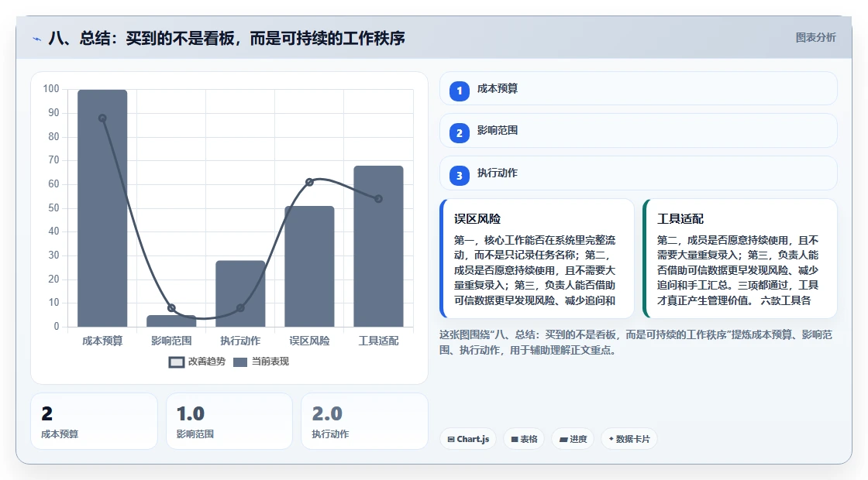Click the 工具适配 card heading

[680, 219]
